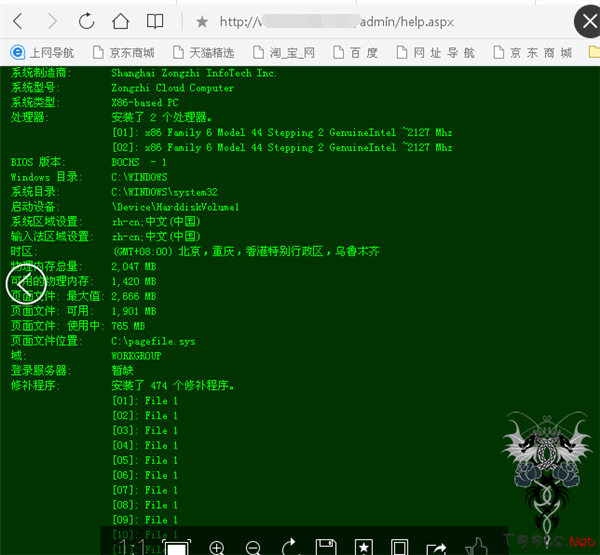
Task: Rotate the image with the rotate icon
Action: pos(291,547)
